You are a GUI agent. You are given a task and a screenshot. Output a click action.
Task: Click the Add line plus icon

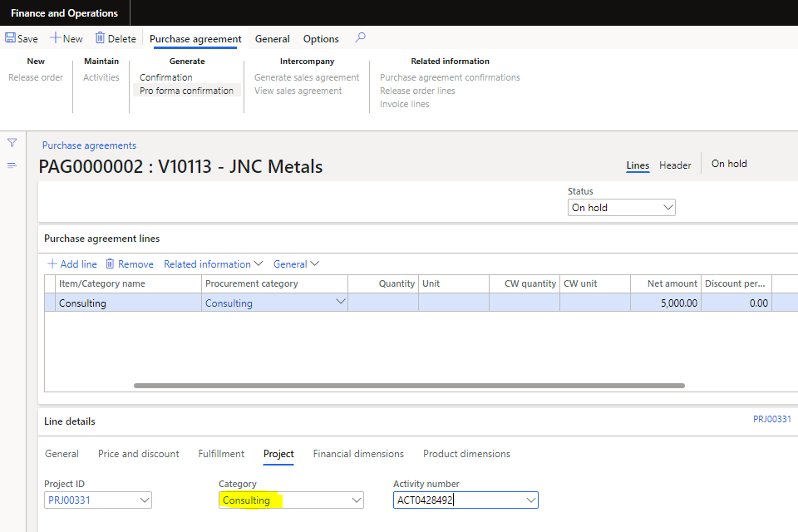click(x=52, y=264)
